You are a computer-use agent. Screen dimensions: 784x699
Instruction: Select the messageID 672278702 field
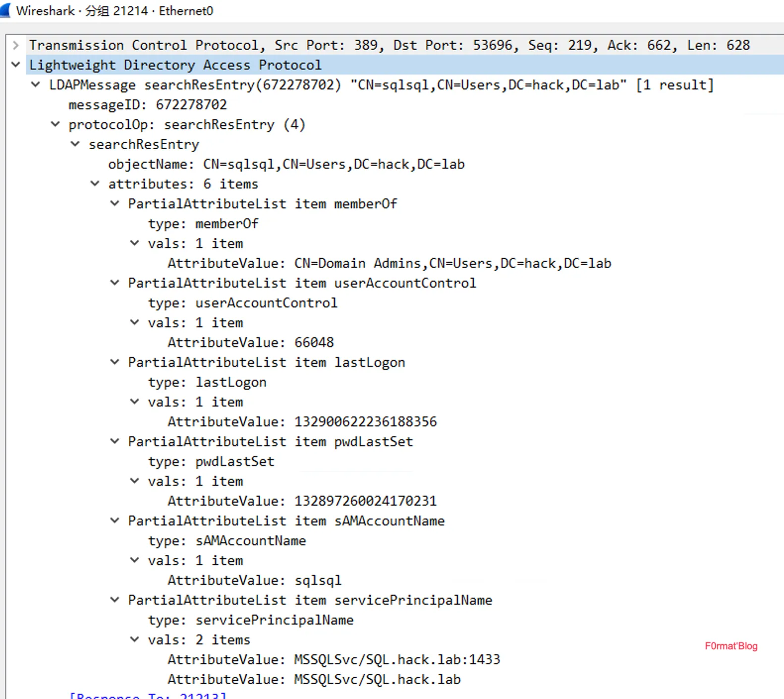[x=147, y=105]
